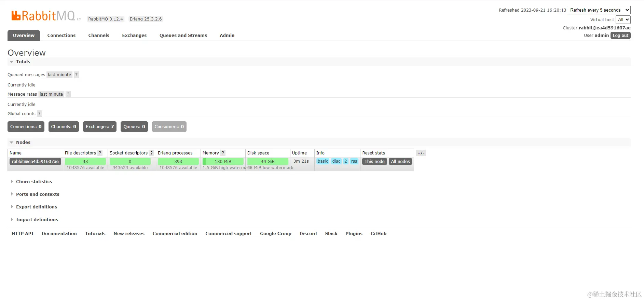Open help for Global counts

coord(39,114)
